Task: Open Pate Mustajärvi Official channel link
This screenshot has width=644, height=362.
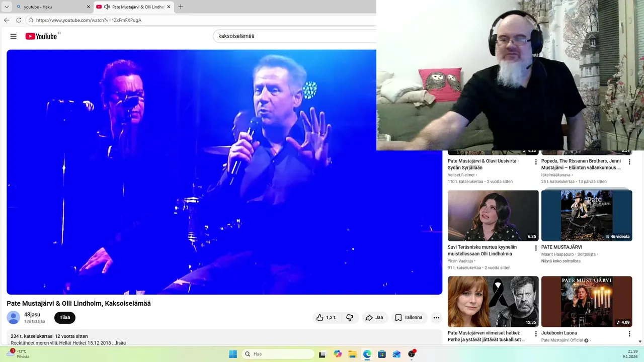Action: point(562,340)
